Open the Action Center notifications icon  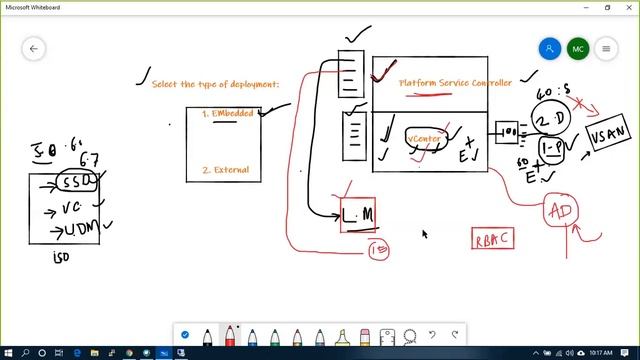tap(624, 353)
